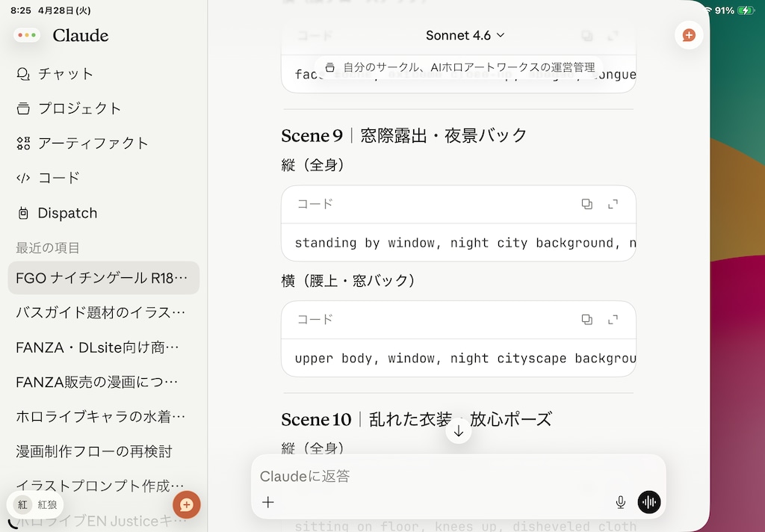Click the Claude logo title
Viewport: 765px width, 532px height.
[81, 35]
